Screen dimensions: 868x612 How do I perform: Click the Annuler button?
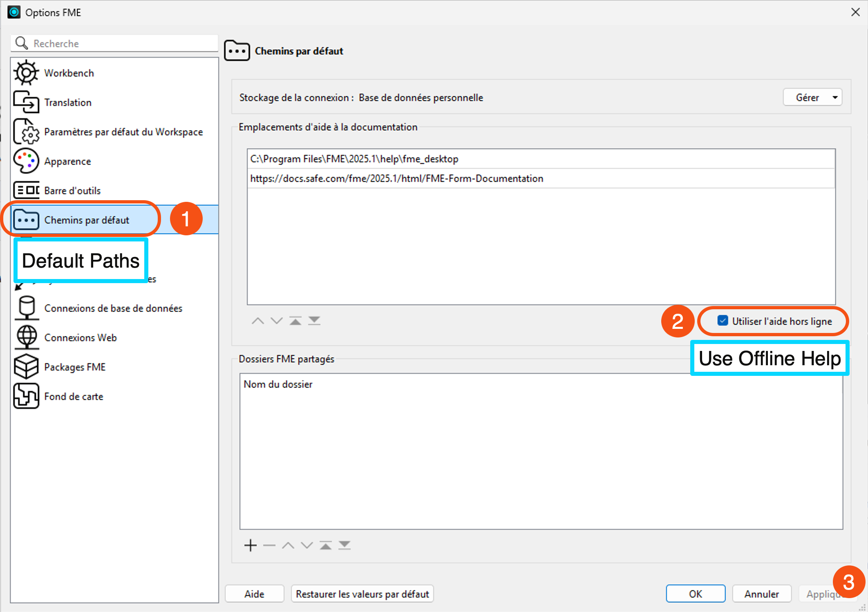click(x=762, y=594)
